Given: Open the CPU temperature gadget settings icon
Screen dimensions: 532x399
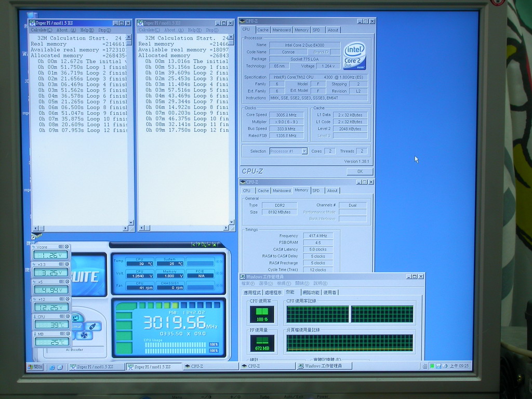Looking at the screenshot, I should click(x=61, y=316).
